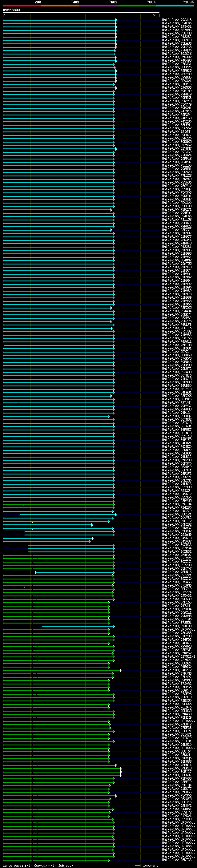This screenshot has width=197, height=868.
Task: Click hit label UniRef100_Q86NI4
Action: 177,765
